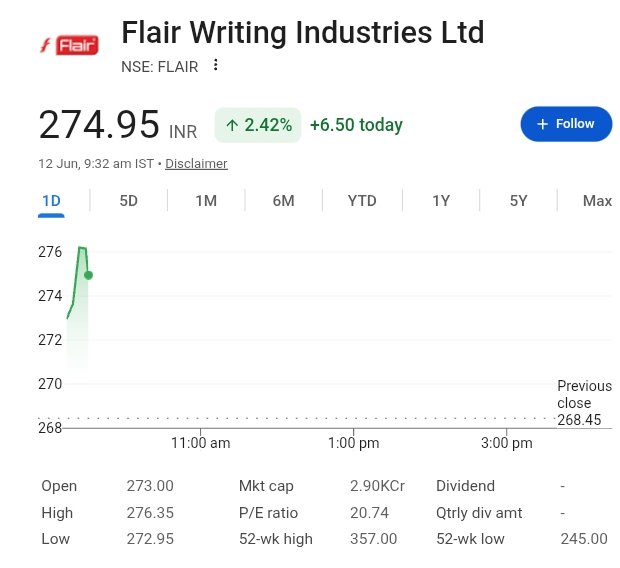Follow Flair Writing Industries stock
The width and height of the screenshot is (620, 568).
(566, 124)
